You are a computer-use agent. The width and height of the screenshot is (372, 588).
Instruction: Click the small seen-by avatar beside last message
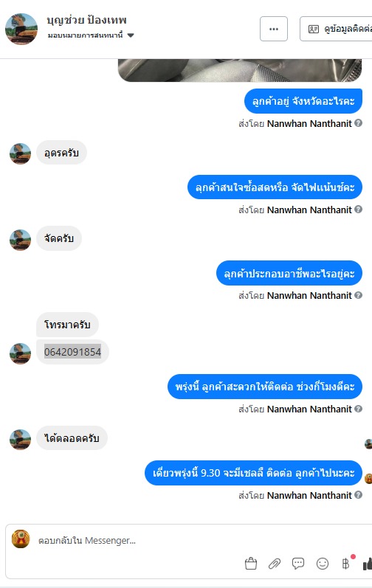368,478
